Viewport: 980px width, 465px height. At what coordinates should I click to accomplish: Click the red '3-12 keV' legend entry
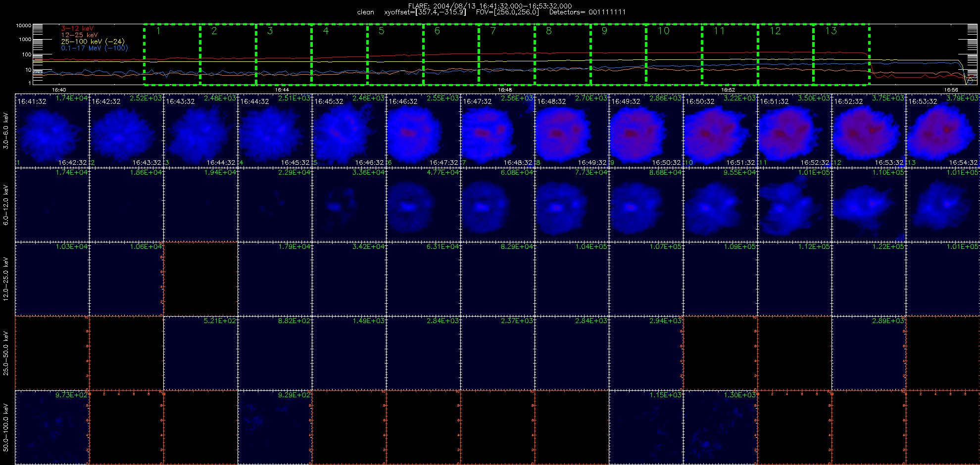tap(77, 29)
